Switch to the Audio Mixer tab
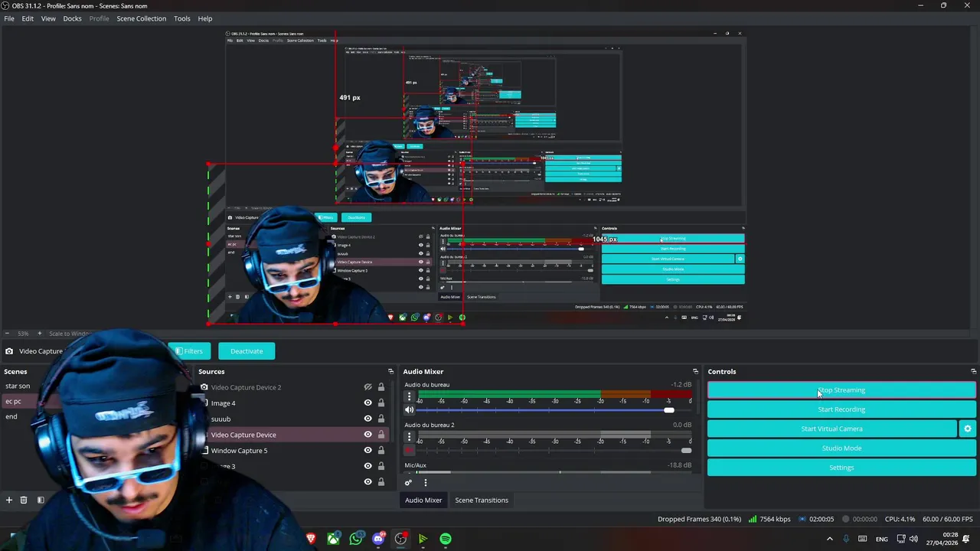The width and height of the screenshot is (980, 551). 423,500
